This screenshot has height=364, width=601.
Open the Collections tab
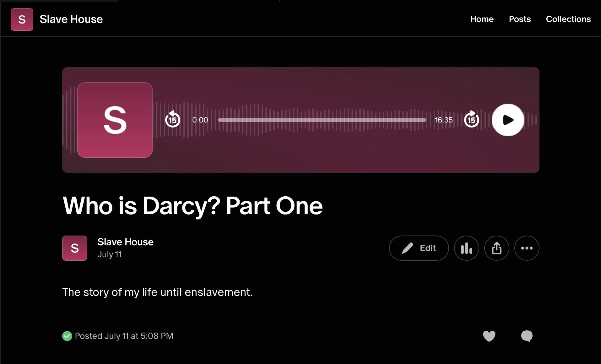(568, 19)
